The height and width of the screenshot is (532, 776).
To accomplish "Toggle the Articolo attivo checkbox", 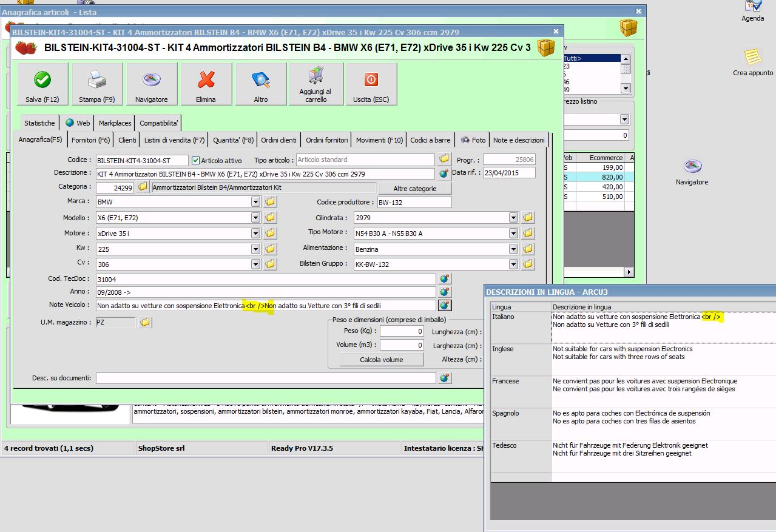I will click(195, 161).
